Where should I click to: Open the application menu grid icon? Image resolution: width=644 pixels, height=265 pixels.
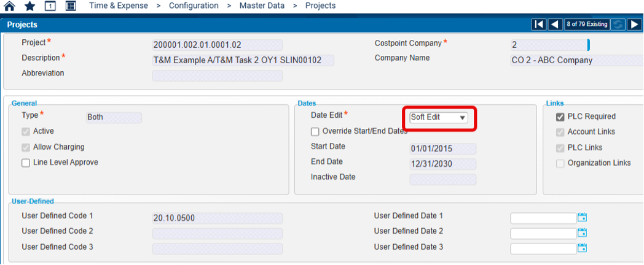[71, 6]
